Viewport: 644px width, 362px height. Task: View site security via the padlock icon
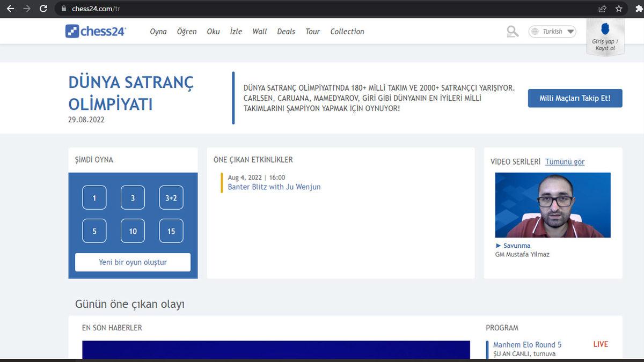tap(64, 8)
